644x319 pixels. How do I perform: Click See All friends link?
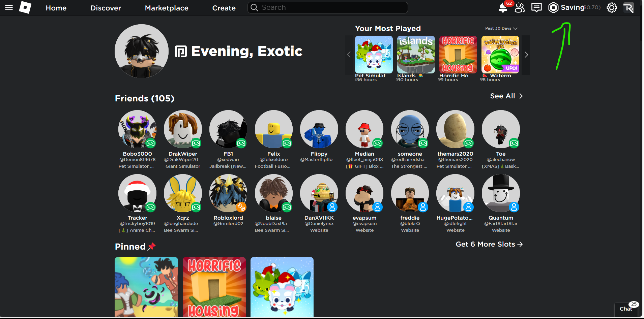(x=506, y=96)
